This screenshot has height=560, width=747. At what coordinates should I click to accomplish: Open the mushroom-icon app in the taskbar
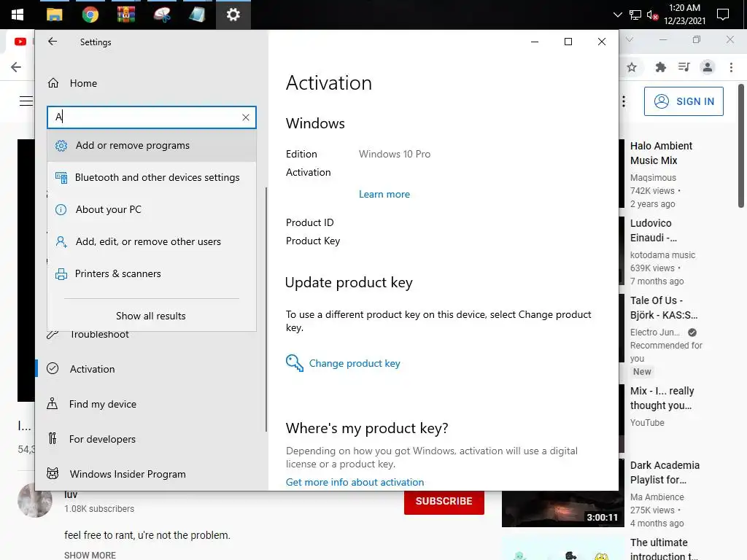click(x=161, y=15)
